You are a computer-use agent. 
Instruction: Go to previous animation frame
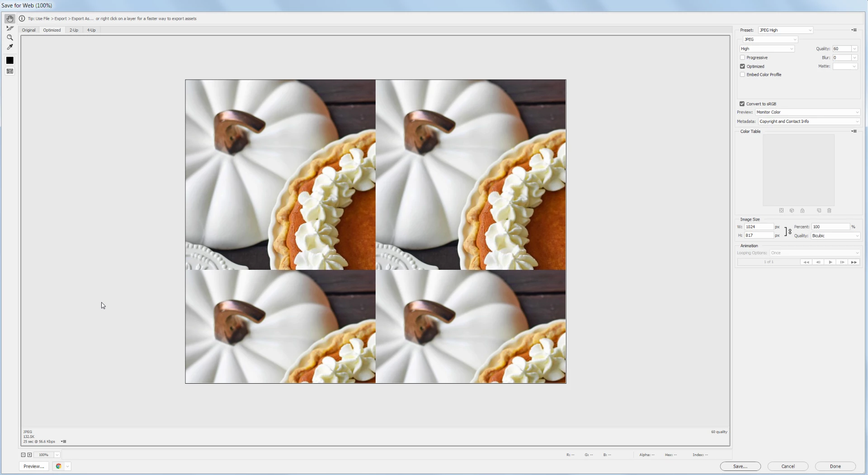818,262
